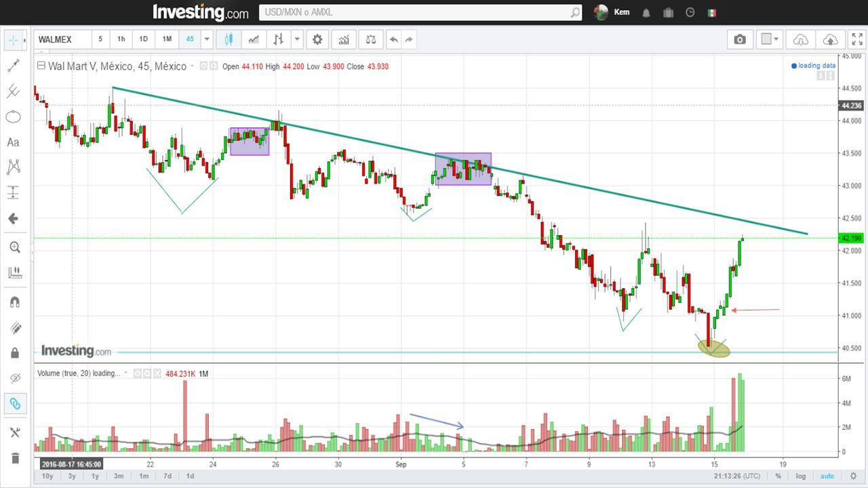Open the chart properties gear
Image resolution: width=868 pixels, height=488 pixels.
tap(317, 39)
